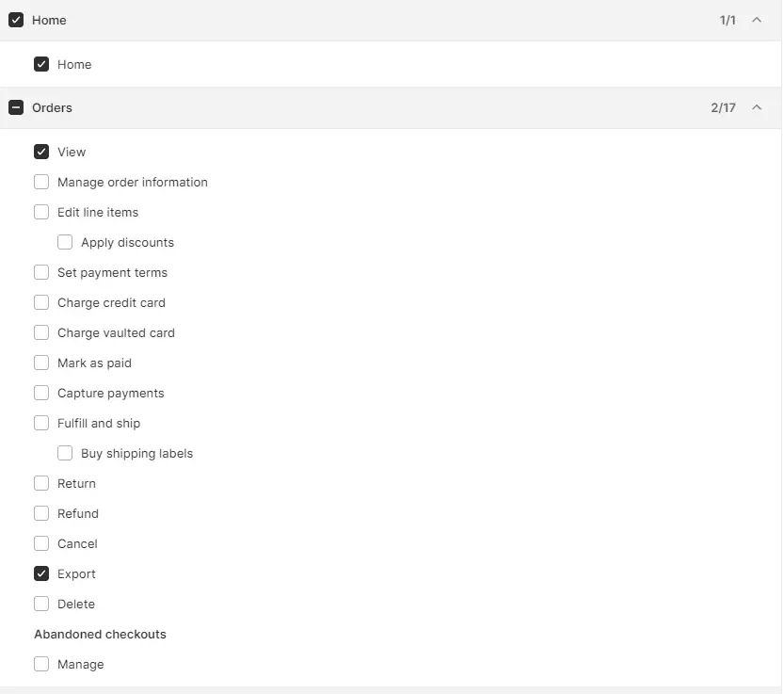Uncheck the Home permission checkbox
This screenshot has height=694, width=784.
[41, 65]
